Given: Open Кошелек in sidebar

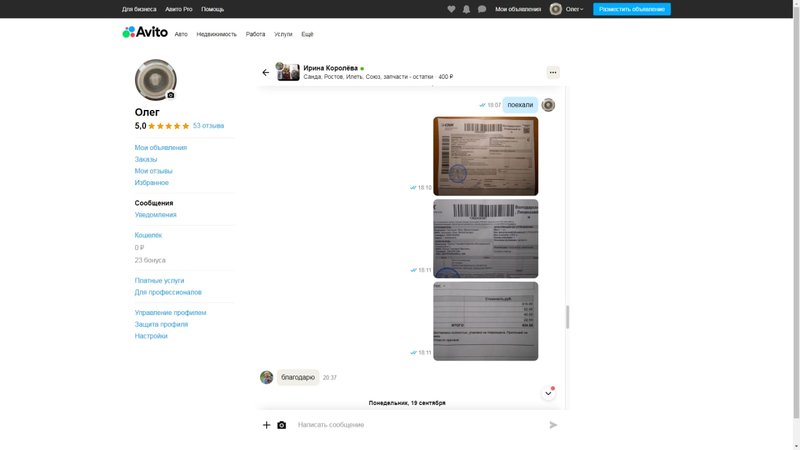Looking at the screenshot, I should click(148, 235).
